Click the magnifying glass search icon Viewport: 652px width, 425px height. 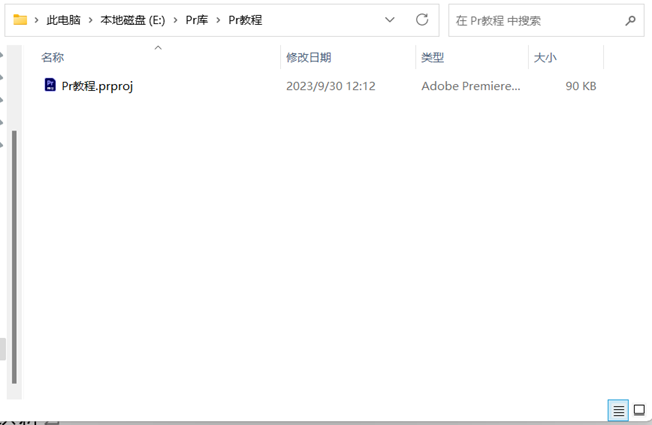tap(630, 20)
